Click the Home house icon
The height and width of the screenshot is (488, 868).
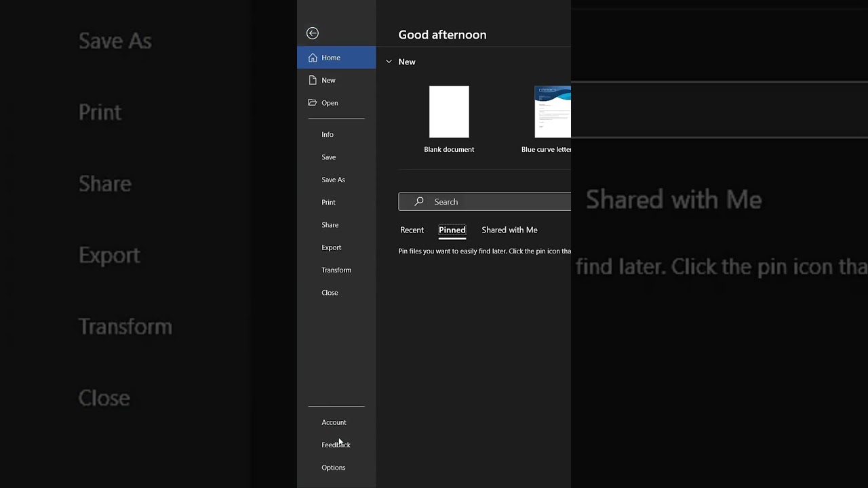click(x=313, y=58)
